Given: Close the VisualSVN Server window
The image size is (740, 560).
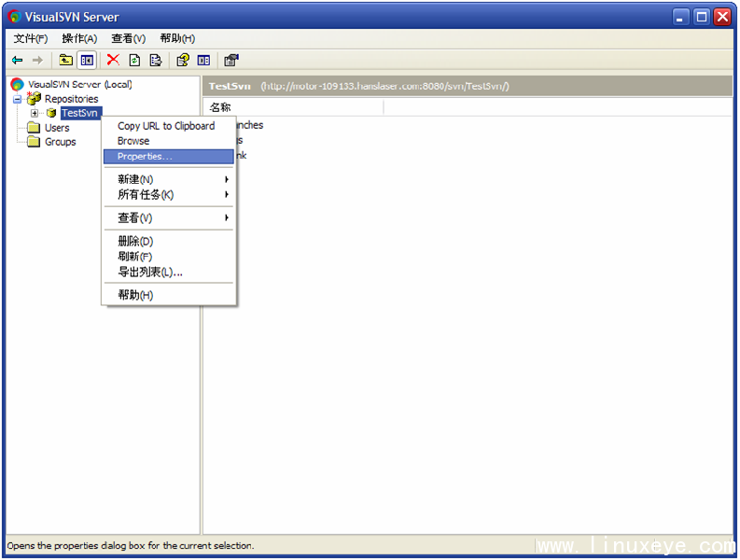Looking at the screenshot, I should point(722,18).
